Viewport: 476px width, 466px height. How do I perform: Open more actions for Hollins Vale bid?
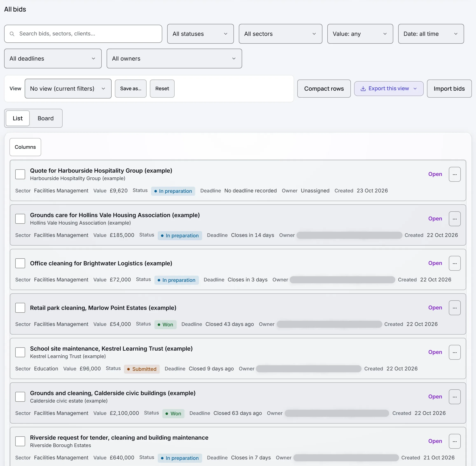(454, 219)
